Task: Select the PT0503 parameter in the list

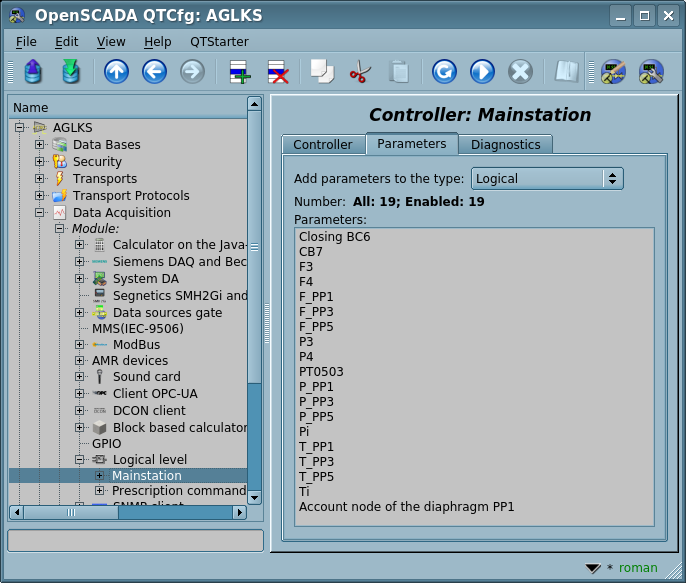Action: (x=321, y=372)
